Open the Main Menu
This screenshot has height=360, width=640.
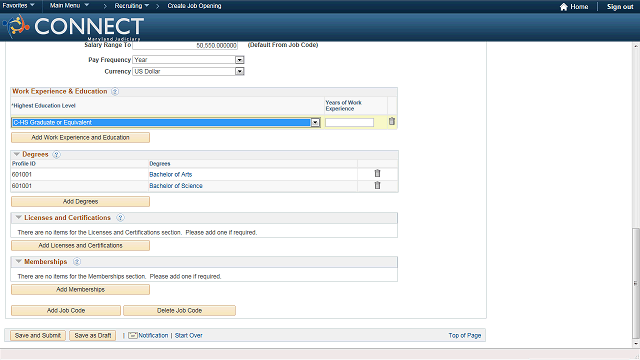[x=69, y=6]
